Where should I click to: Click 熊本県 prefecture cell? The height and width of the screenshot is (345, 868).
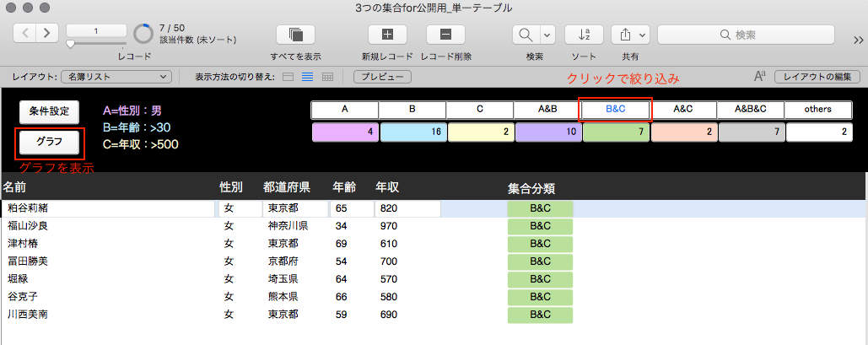tap(283, 297)
